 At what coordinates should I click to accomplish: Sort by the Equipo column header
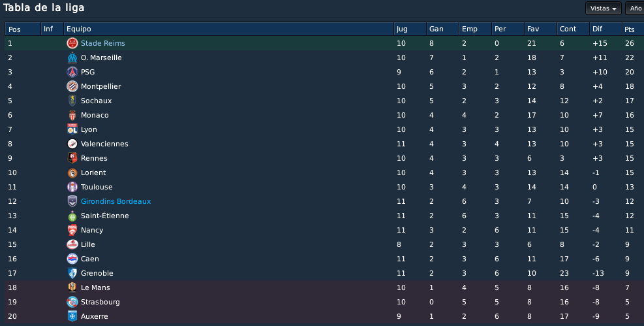[x=229, y=29]
